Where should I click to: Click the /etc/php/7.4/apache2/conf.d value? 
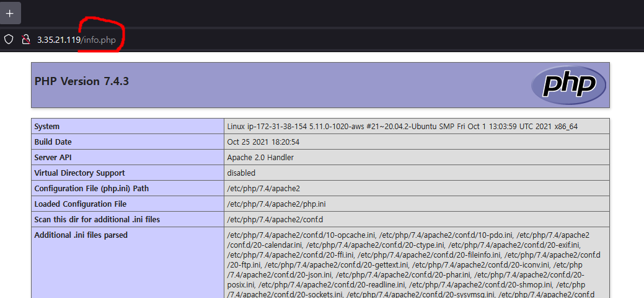point(275,220)
